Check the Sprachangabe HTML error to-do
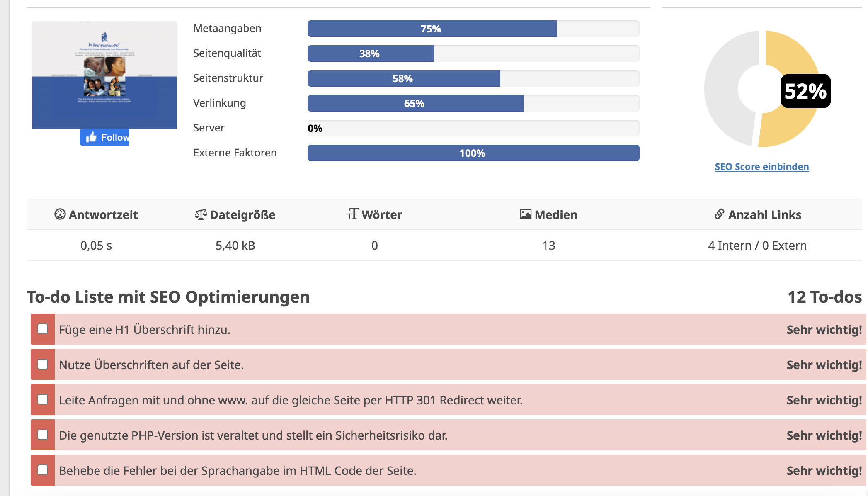The image size is (868, 496). 42,470
